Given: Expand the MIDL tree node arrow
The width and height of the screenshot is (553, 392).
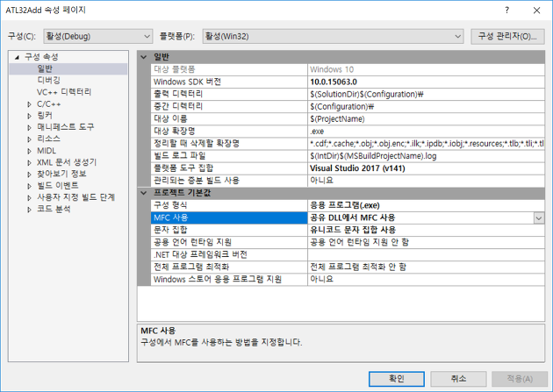Looking at the screenshot, I should [x=29, y=151].
